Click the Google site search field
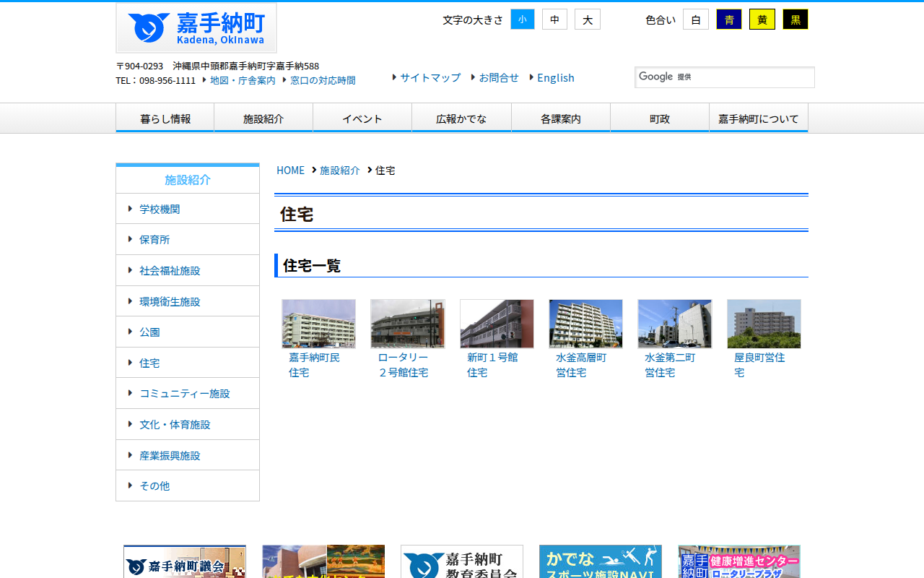The image size is (924, 578). point(724,77)
